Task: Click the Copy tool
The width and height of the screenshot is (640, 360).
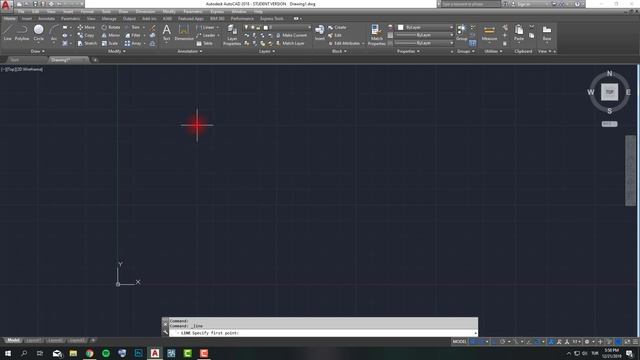Action: tap(86, 36)
